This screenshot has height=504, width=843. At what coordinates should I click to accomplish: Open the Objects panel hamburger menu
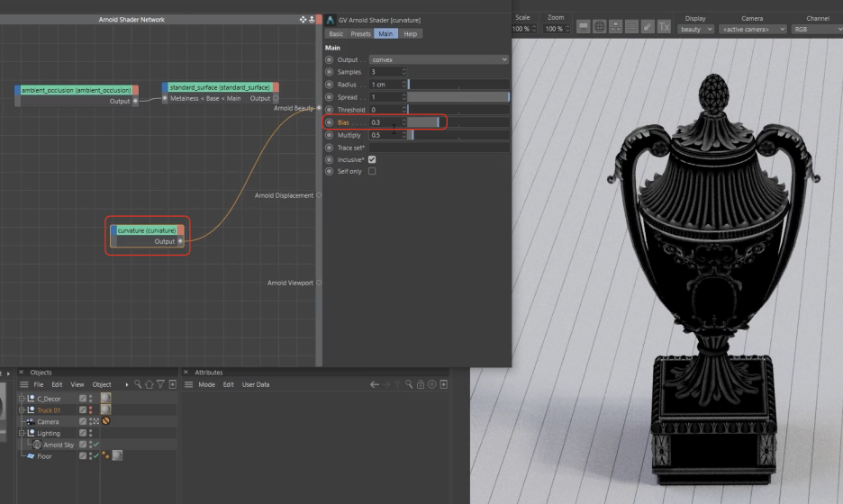(23, 384)
